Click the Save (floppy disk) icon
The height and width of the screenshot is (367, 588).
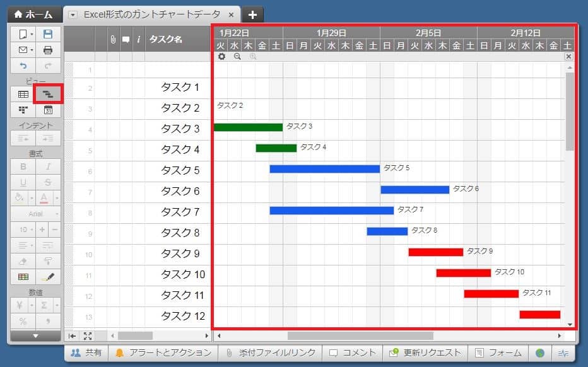pos(48,34)
